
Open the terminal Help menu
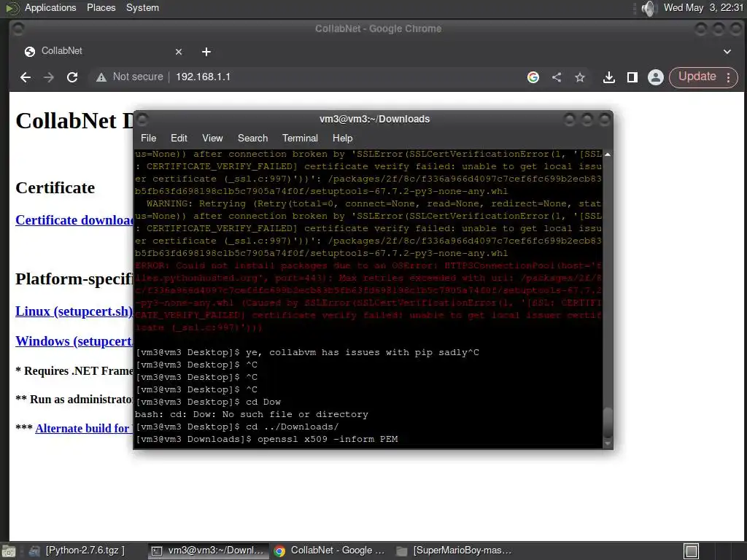pyautogui.click(x=343, y=138)
